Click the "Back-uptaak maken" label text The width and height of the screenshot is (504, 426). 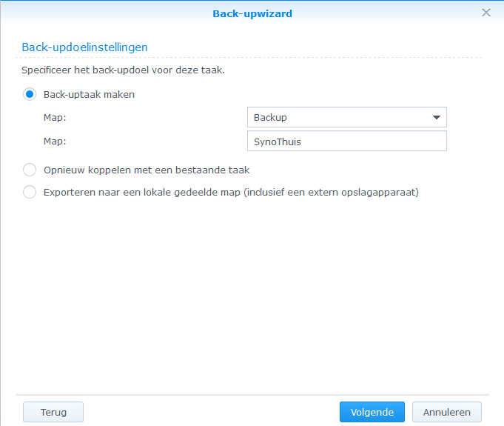coord(89,95)
